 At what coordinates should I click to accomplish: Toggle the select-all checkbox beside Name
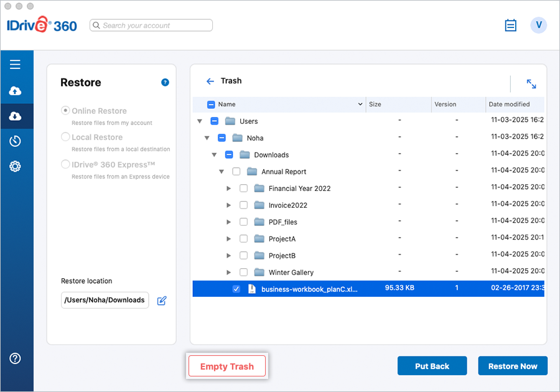pos(211,105)
